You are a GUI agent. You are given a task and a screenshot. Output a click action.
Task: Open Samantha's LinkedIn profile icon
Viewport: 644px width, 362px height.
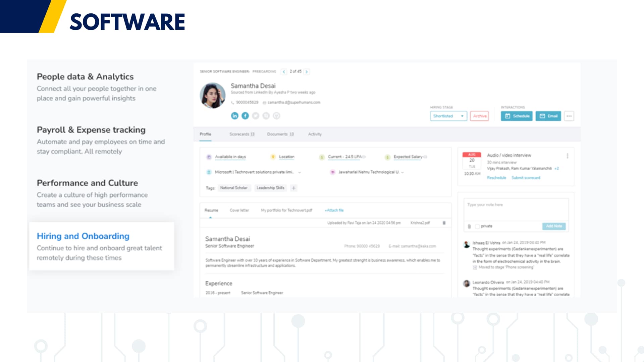pyautogui.click(x=234, y=116)
